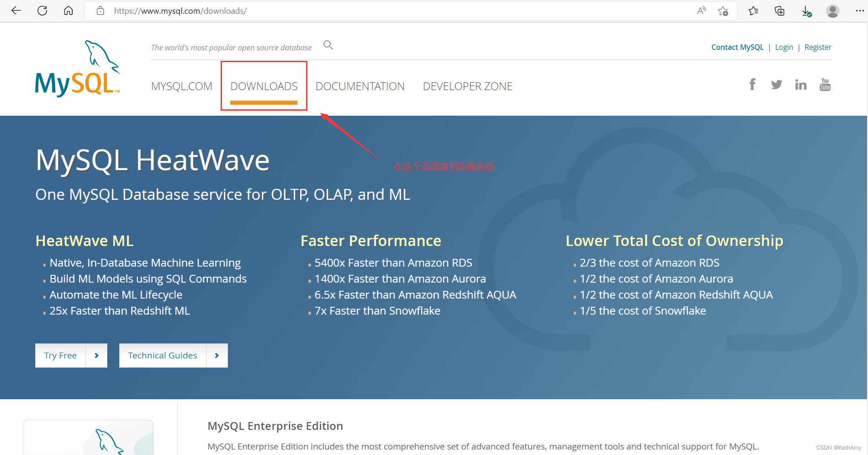Click '2/3 the cost of Amazon RDS'
This screenshot has height=455, width=868.
[x=650, y=263]
